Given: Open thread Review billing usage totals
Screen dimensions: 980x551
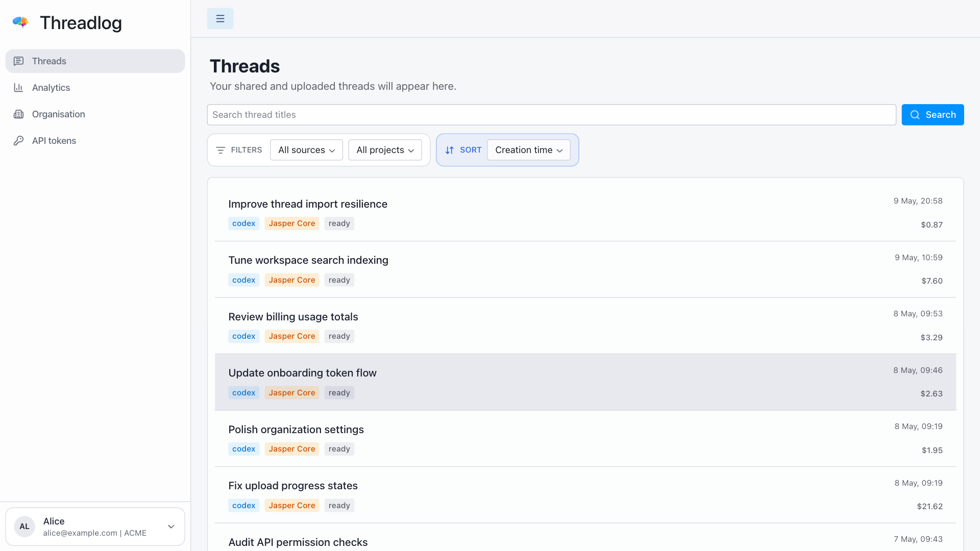Looking at the screenshot, I should coord(585,326).
